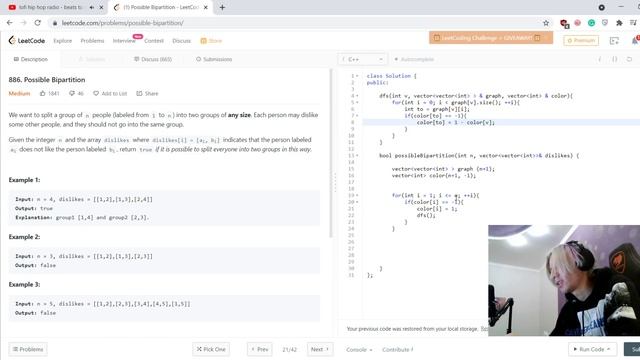Click the Premium button

click(581, 40)
